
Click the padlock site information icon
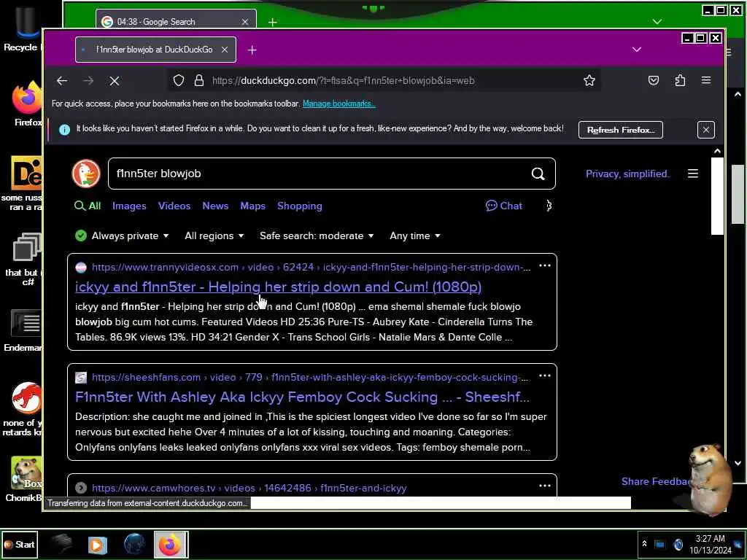coord(199,80)
